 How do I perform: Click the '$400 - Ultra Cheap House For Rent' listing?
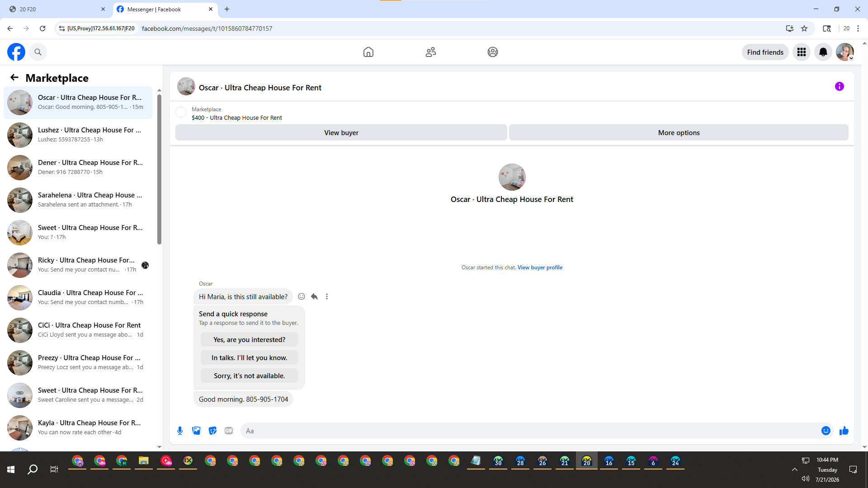click(236, 117)
